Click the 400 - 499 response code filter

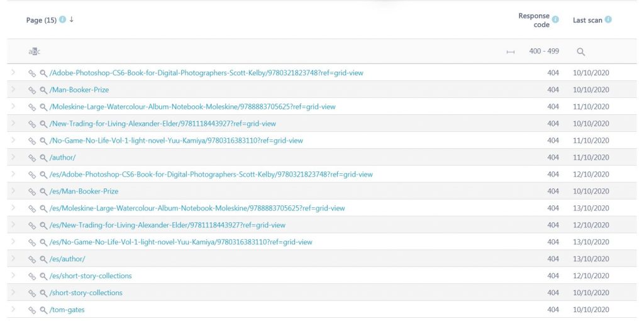click(x=544, y=52)
